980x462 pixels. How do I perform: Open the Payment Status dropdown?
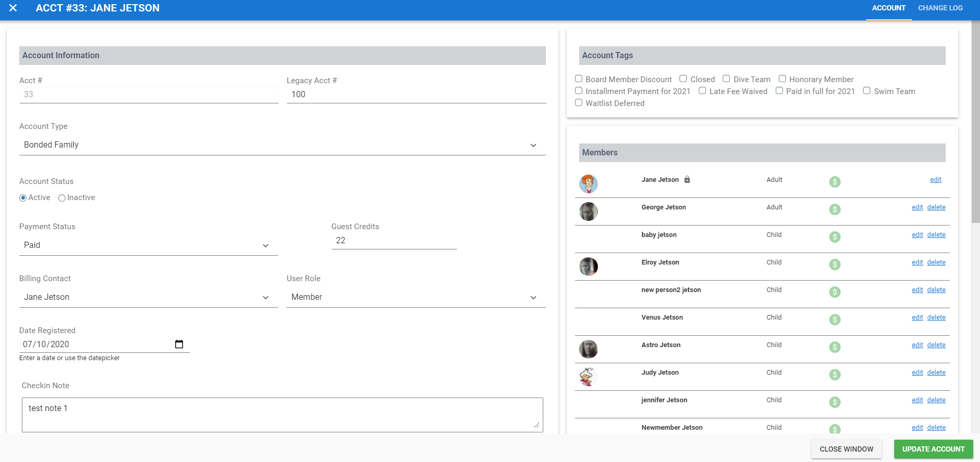(x=149, y=245)
